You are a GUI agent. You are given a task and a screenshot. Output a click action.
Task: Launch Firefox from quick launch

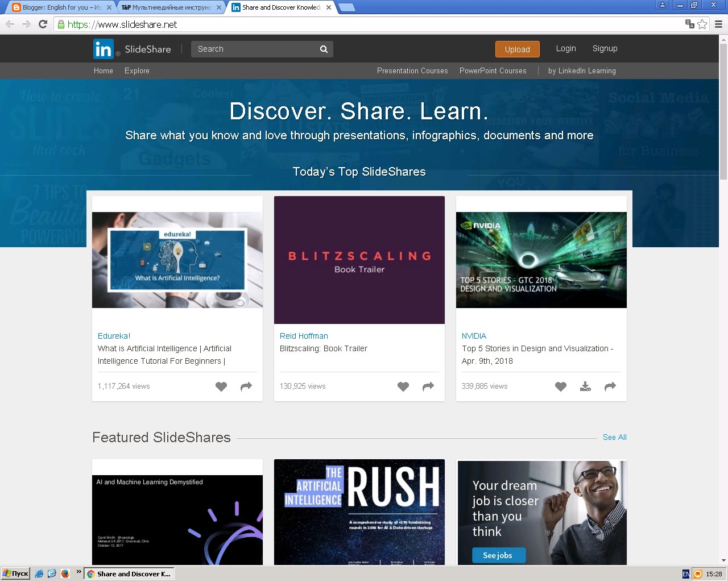[x=65, y=574]
